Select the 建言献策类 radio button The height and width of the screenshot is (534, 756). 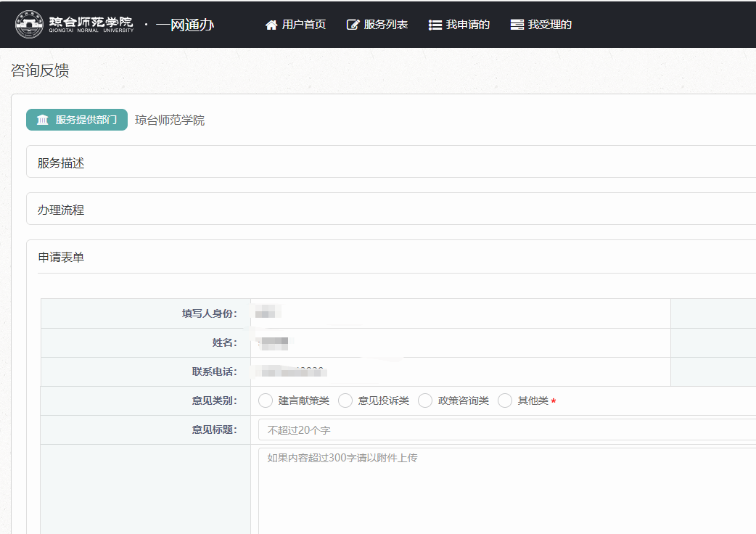coord(266,400)
